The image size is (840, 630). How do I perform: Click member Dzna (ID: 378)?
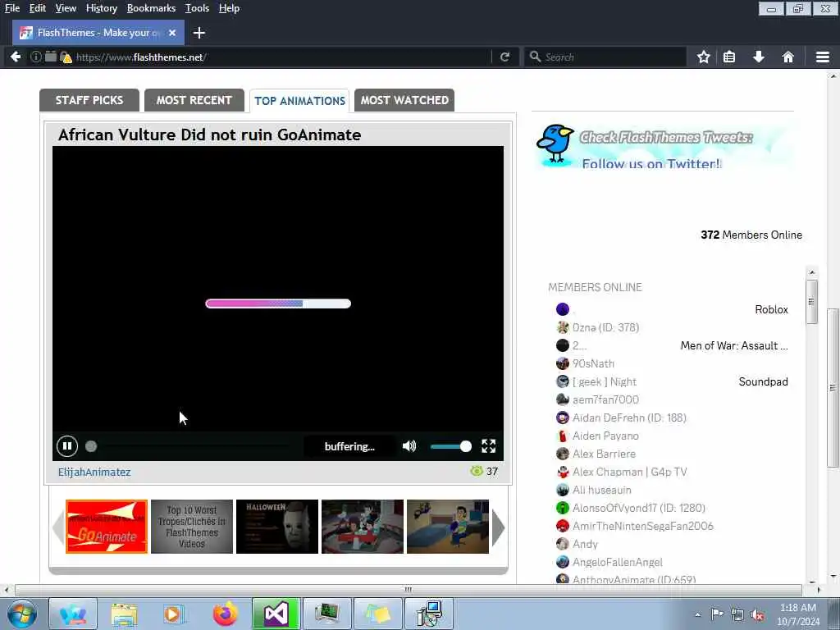pos(605,327)
